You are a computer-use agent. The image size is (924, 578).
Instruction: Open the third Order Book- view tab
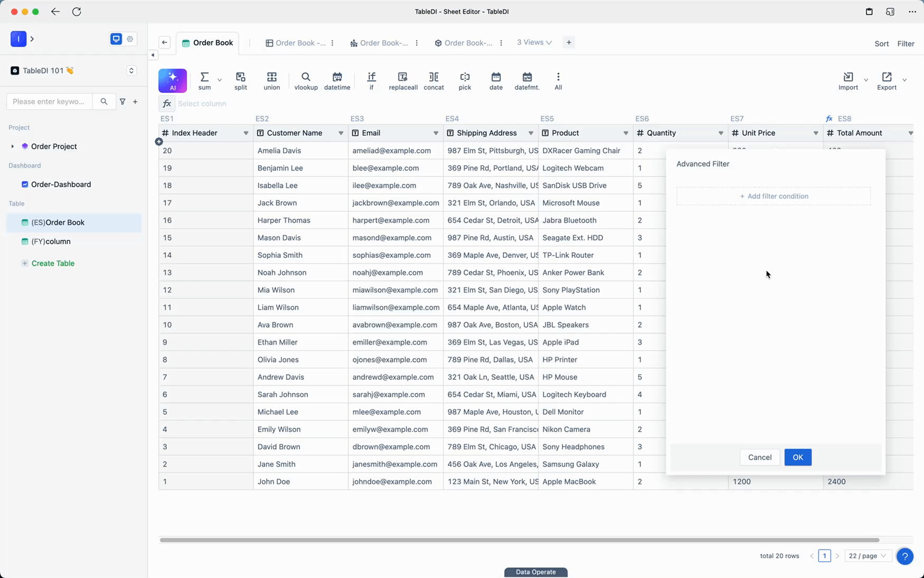coord(379,43)
